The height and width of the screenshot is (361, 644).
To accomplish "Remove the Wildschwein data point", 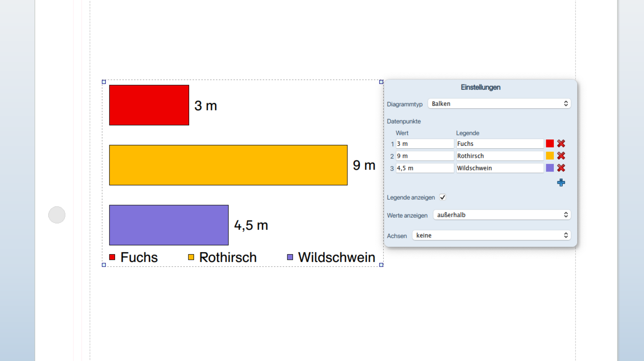I will (x=561, y=168).
